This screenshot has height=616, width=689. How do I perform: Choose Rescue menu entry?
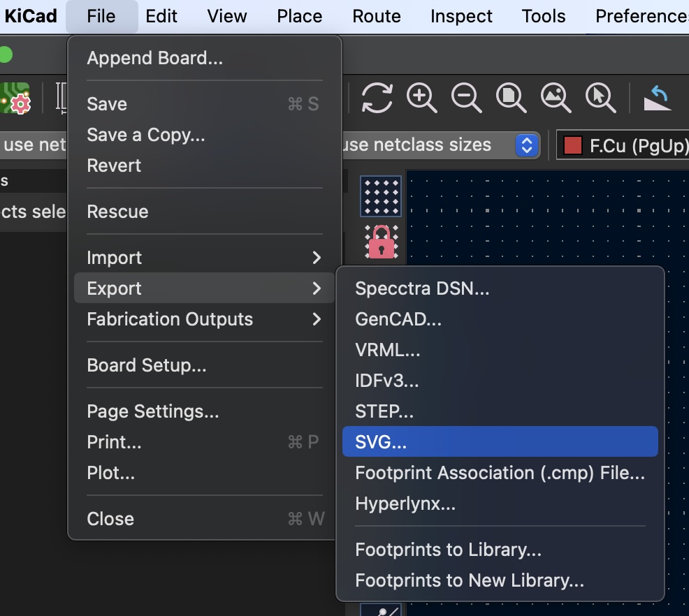204,212
